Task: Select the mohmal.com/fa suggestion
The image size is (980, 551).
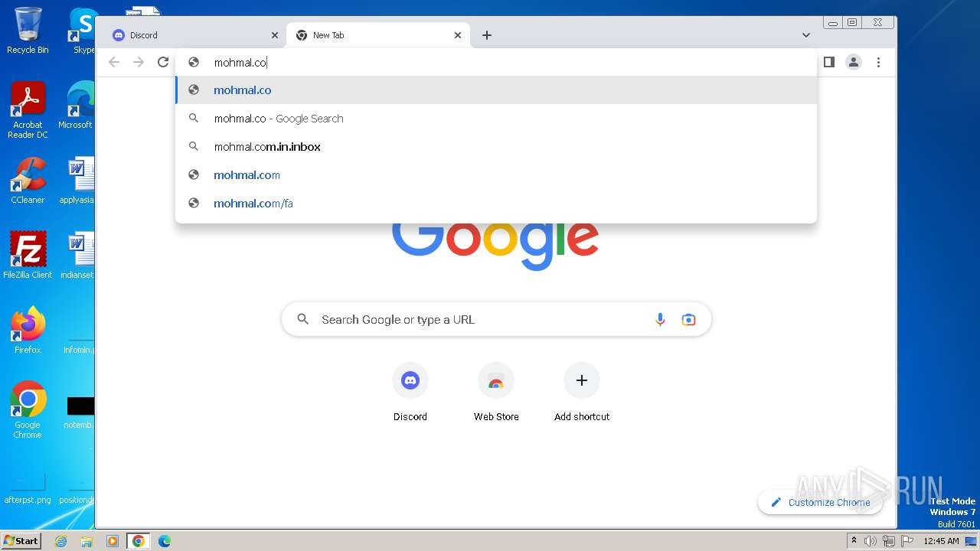Action: [x=496, y=204]
